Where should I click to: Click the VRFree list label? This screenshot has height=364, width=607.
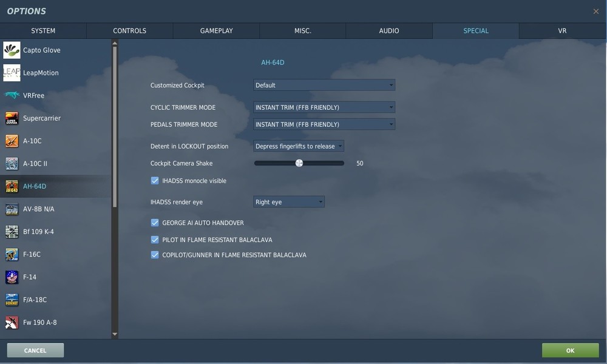coord(33,95)
